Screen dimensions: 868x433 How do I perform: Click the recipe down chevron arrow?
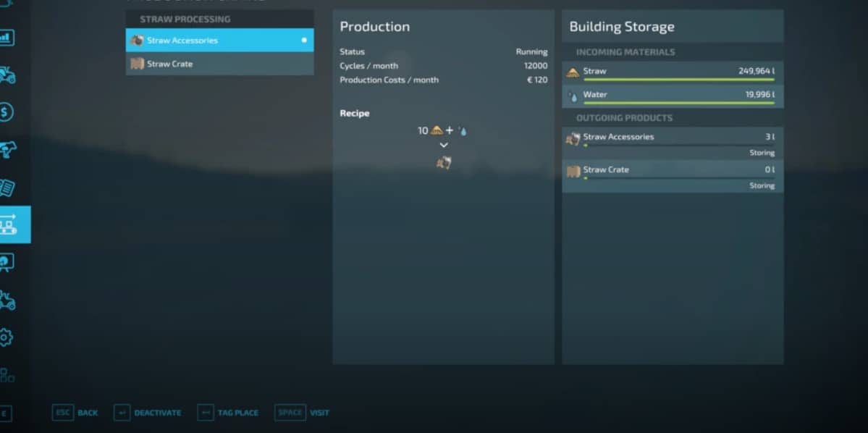[444, 146]
